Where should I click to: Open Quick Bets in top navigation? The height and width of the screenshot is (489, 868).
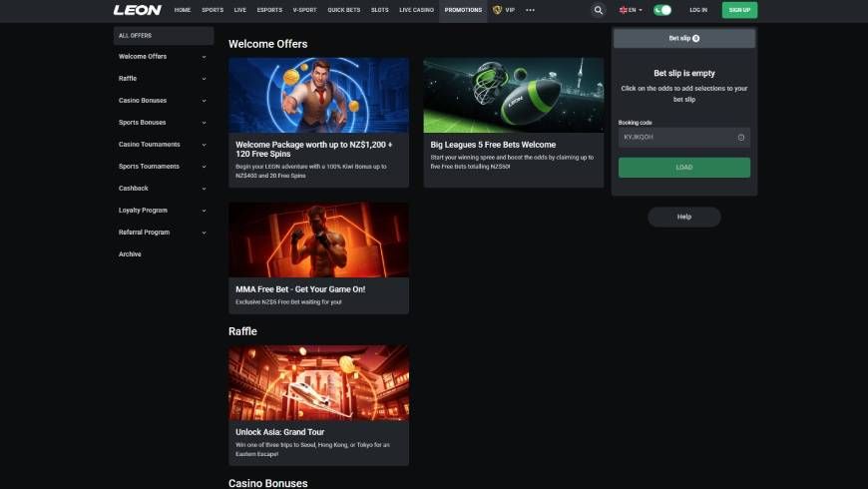coord(344,10)
